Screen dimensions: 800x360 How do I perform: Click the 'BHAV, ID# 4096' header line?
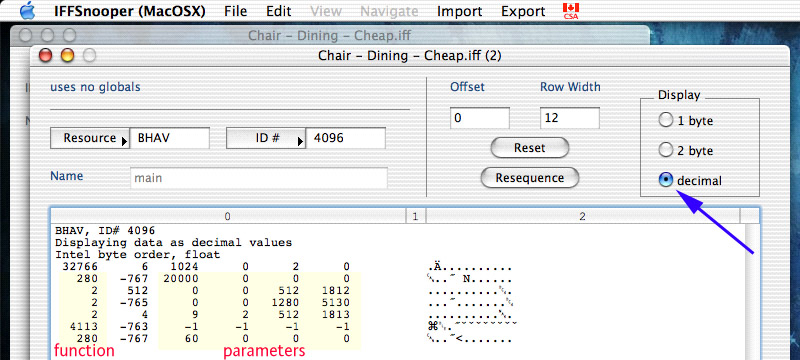click(105, 231)
